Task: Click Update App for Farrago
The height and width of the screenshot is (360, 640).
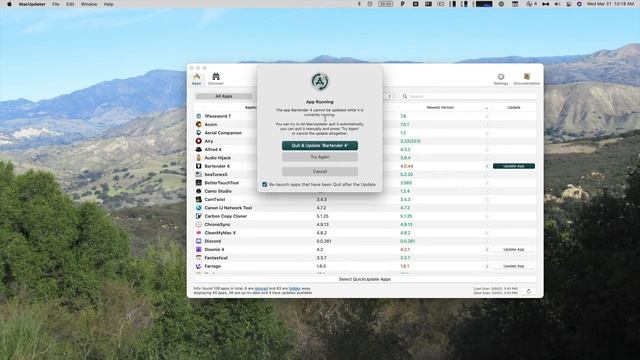Action: tap(514, 266)
